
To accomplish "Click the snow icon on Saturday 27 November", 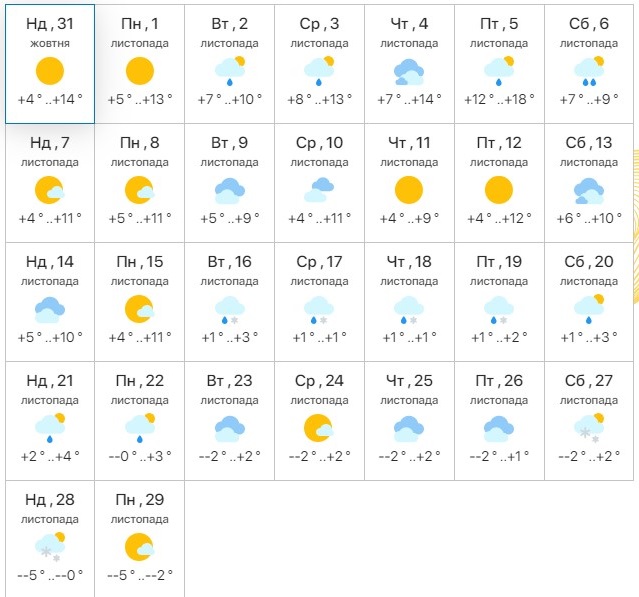I will (x=589, y=427).
